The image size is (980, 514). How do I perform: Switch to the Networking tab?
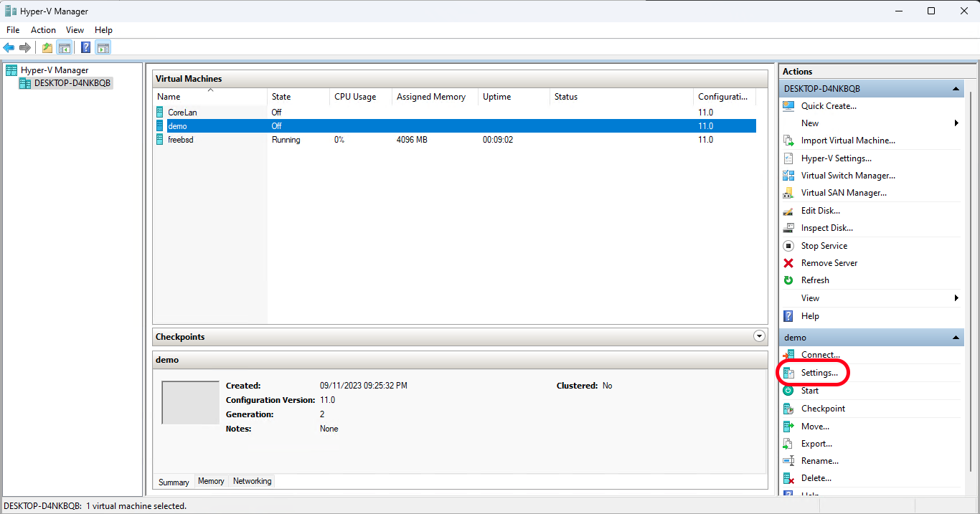252,481
